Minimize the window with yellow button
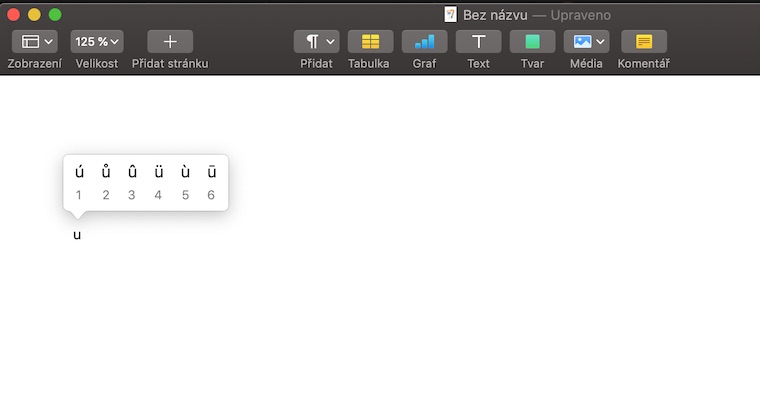Image resolution: width=760 pixels, height=408 pixels. tap(34, 15)
